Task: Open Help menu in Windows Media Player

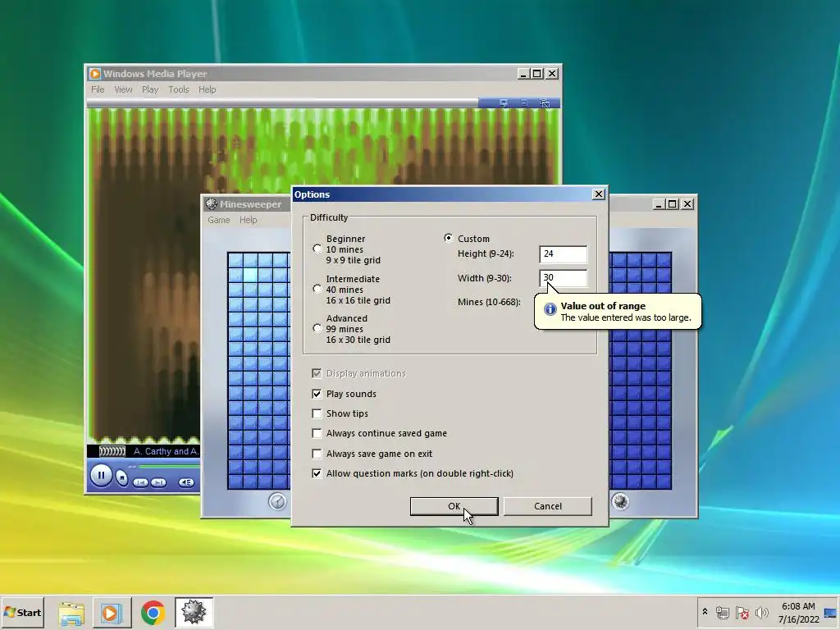Action: (x=208, y=89)
